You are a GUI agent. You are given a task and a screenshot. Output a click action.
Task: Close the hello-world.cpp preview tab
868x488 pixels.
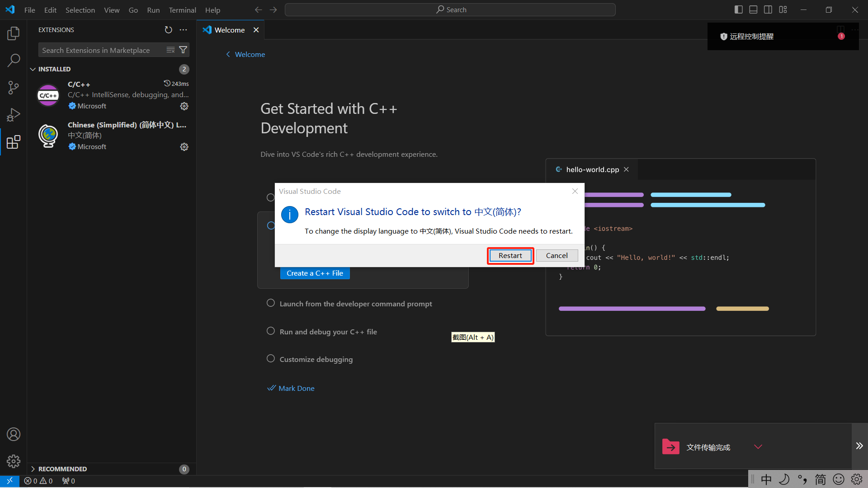tap(626, 169)
